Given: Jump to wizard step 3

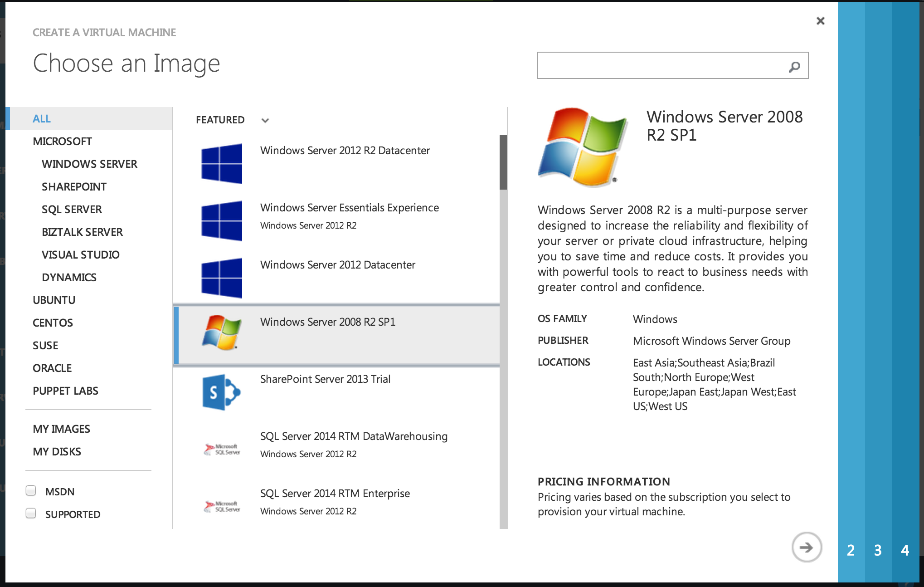Looking at the screenshot, I should tap(878, 550).
